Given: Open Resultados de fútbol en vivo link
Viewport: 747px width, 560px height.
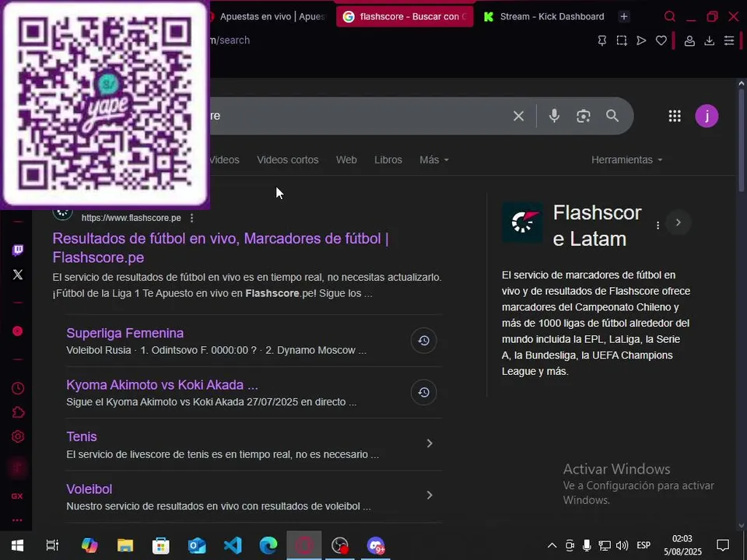Looking at the screenshot, I should (220, 248).
